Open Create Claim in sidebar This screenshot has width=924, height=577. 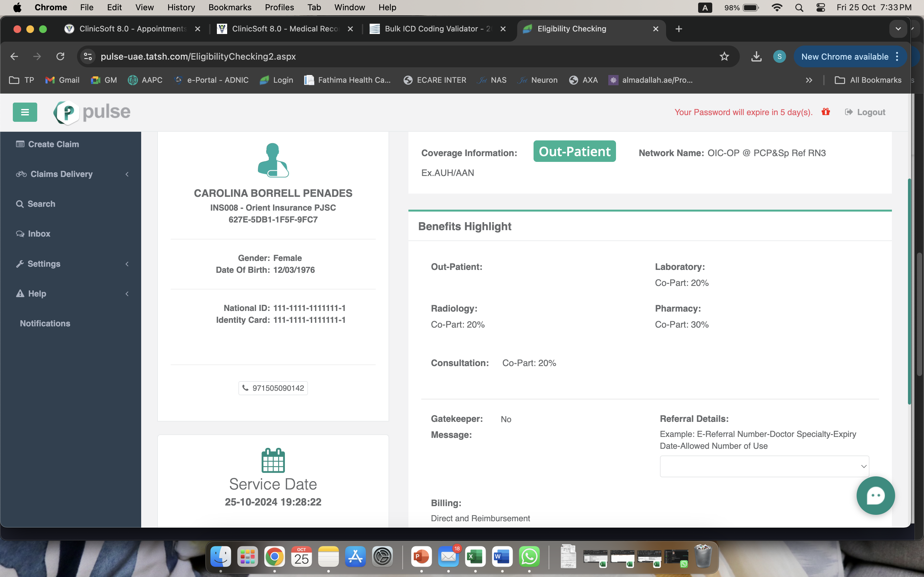[54, 144]
